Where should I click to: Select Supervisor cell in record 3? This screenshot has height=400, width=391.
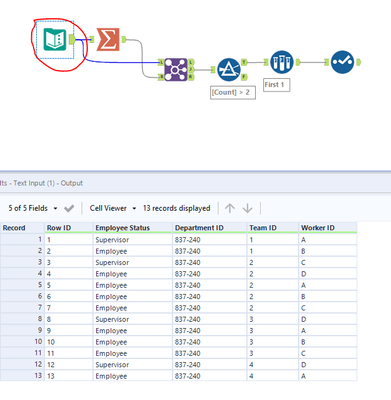pos(133,262)
